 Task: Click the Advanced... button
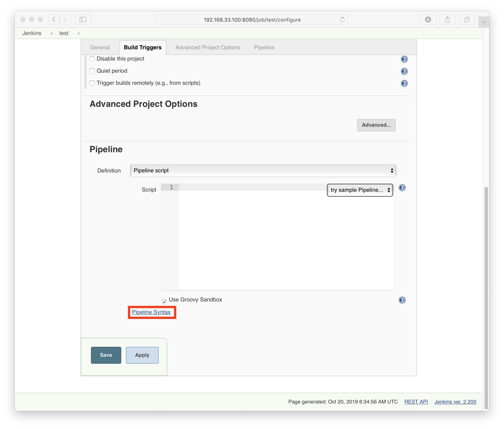pyautogui.click(x=376, y=125)
